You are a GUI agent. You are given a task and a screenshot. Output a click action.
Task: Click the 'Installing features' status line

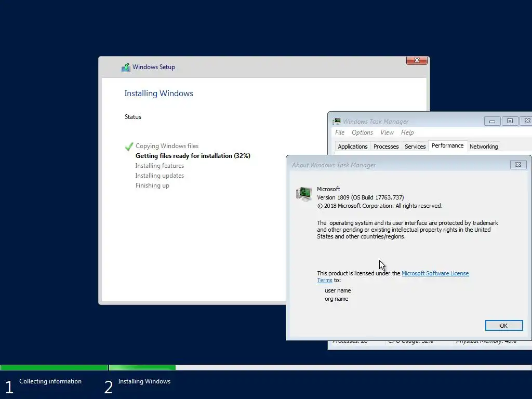[159, 166]
